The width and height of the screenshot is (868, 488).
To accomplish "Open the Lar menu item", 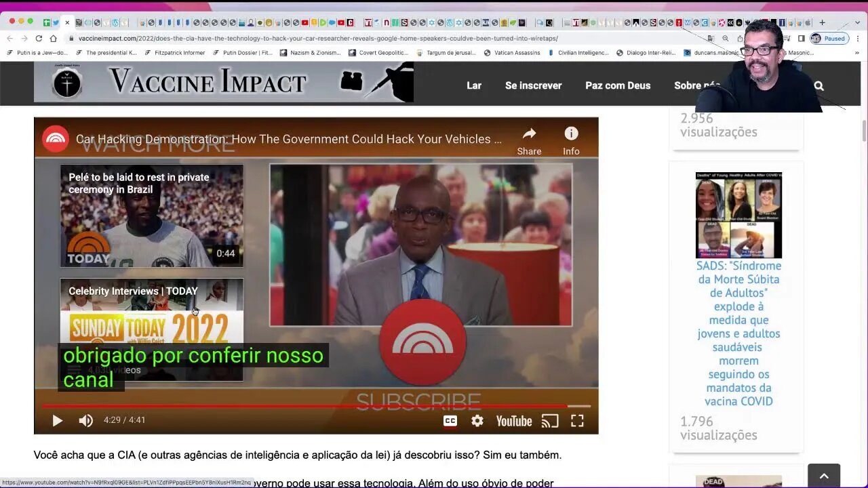I will pyautogui.click(x=474, y=85).
